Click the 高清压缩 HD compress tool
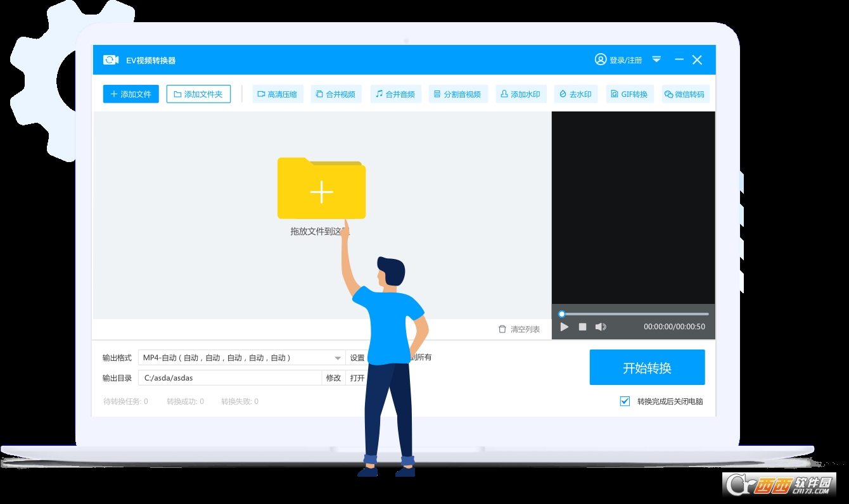This screenshot has width=849, height=504. click(x=278, y=94)
